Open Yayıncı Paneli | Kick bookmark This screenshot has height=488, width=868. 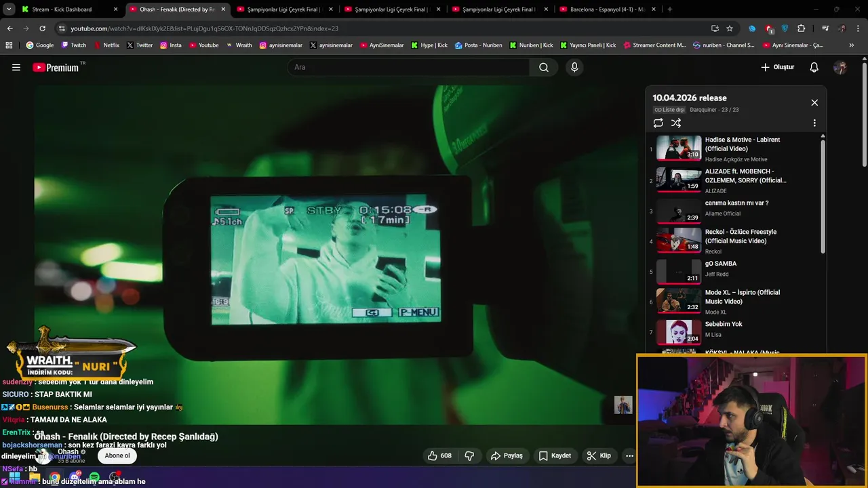point(588,45)
